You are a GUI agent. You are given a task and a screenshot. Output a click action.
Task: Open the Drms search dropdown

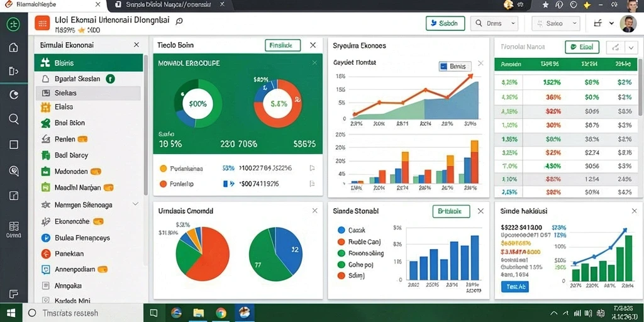tap(494, 23)
